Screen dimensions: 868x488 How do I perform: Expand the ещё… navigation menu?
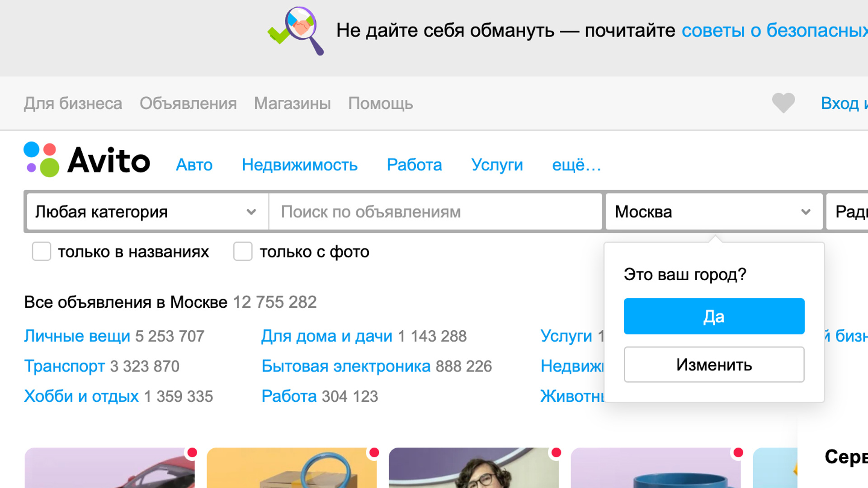click(x=576, y=164)
